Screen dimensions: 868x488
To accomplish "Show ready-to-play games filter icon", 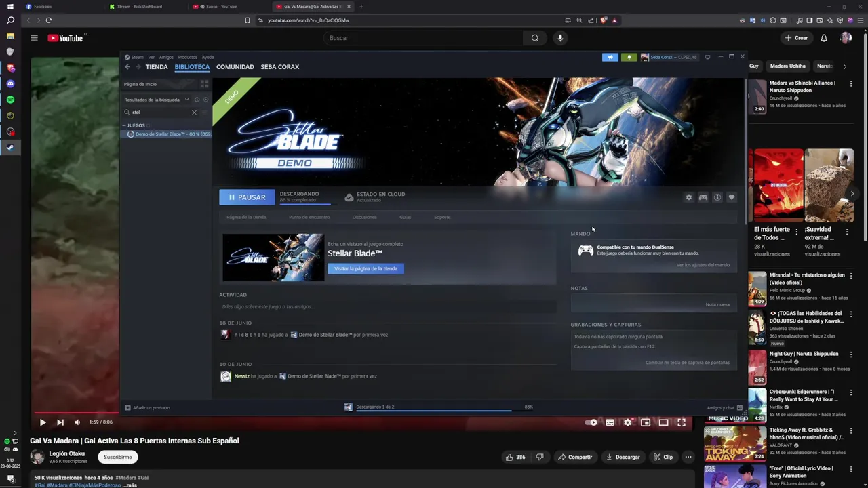I will [x=205, y=100].
